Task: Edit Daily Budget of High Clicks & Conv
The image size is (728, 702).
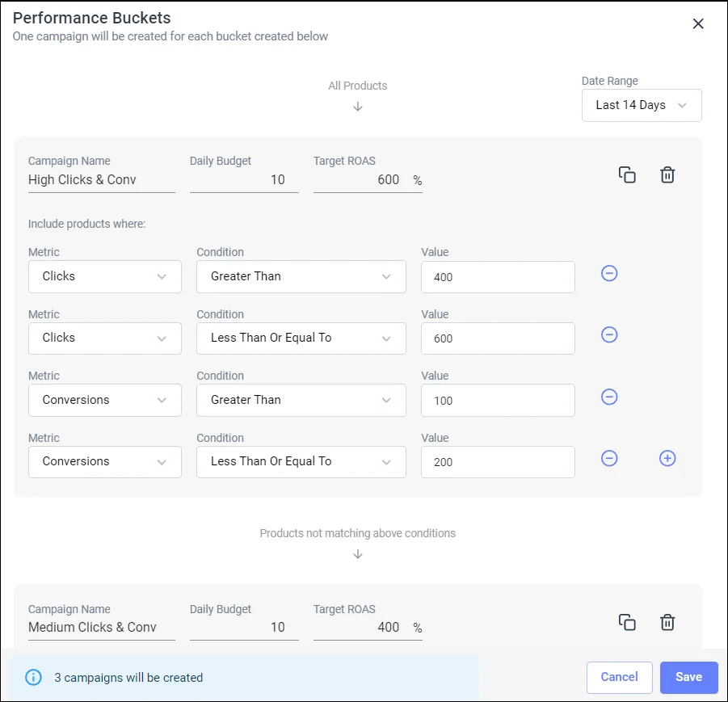Action: click(x=244, y=179)
